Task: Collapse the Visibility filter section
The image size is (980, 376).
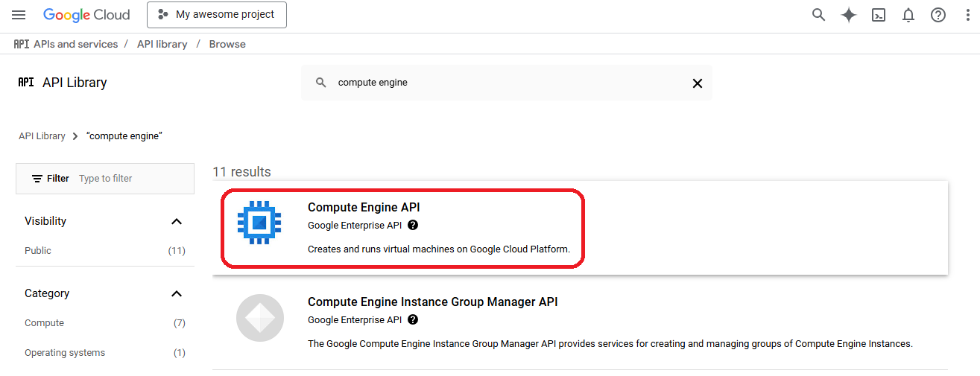Action: pos(177,221)
